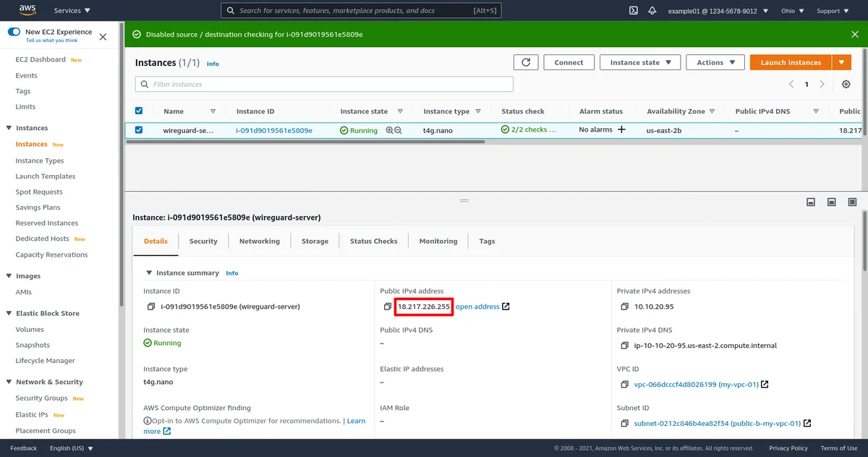Toggle the select-all instances header checkbox
This screenshot has height=457, width=868.
coord(139,111)
